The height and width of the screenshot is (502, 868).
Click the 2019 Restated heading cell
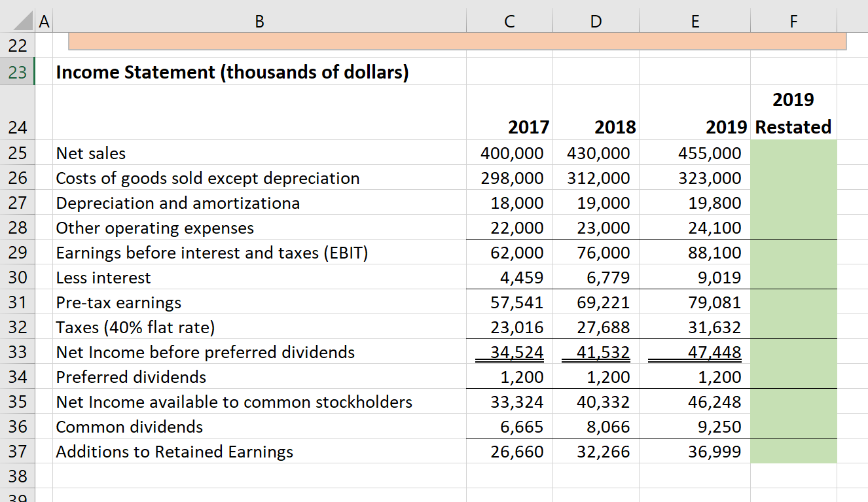(x=793, y=113)
